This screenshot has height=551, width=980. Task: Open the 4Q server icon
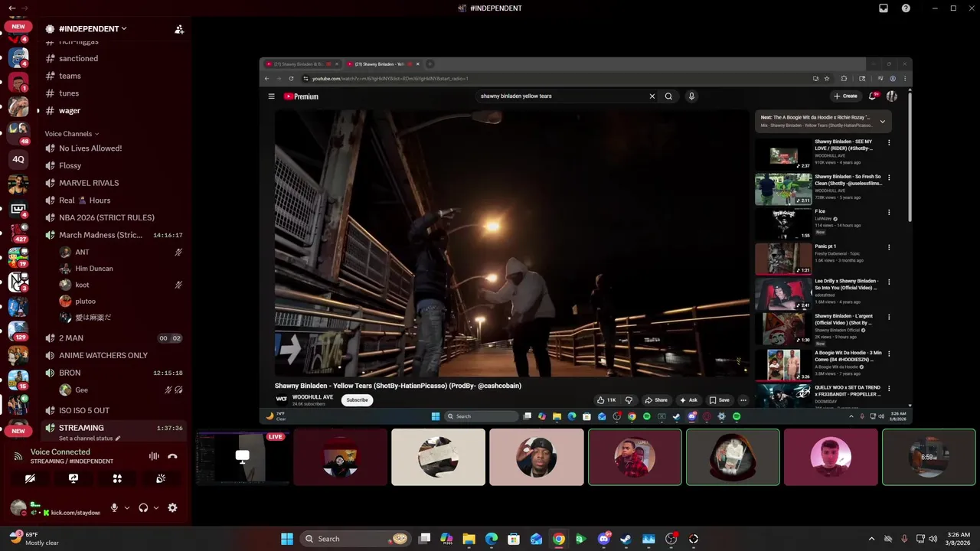tap(18, 159)
